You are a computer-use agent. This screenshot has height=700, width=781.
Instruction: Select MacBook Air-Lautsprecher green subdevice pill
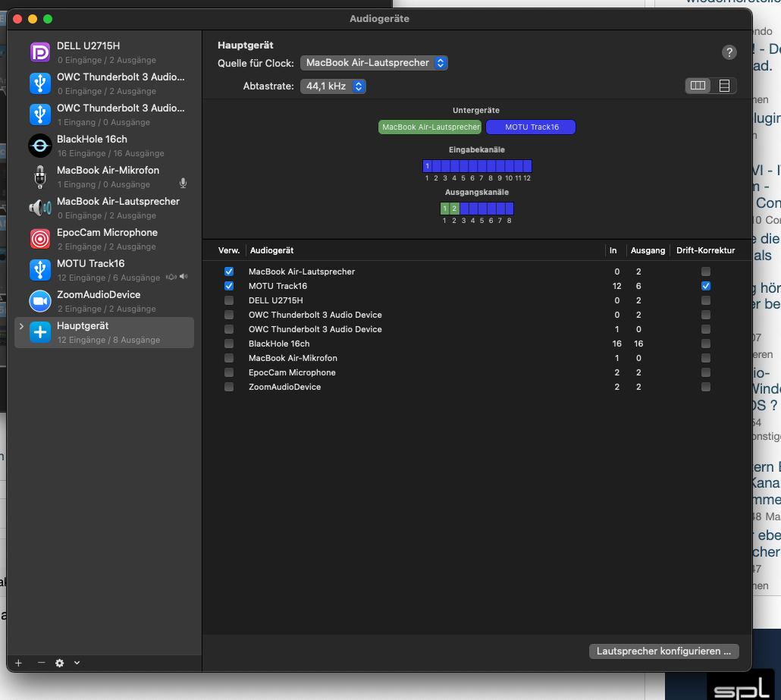[430, 127]
